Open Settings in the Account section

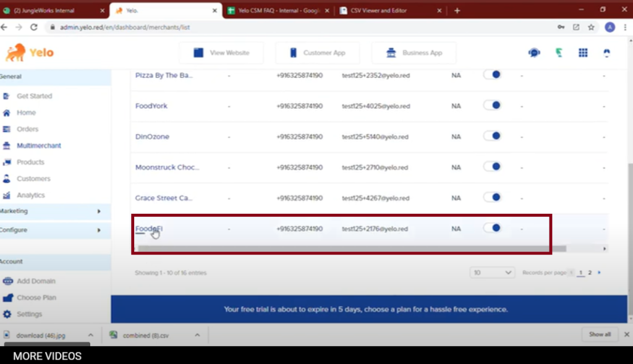(x=29, y=314)
